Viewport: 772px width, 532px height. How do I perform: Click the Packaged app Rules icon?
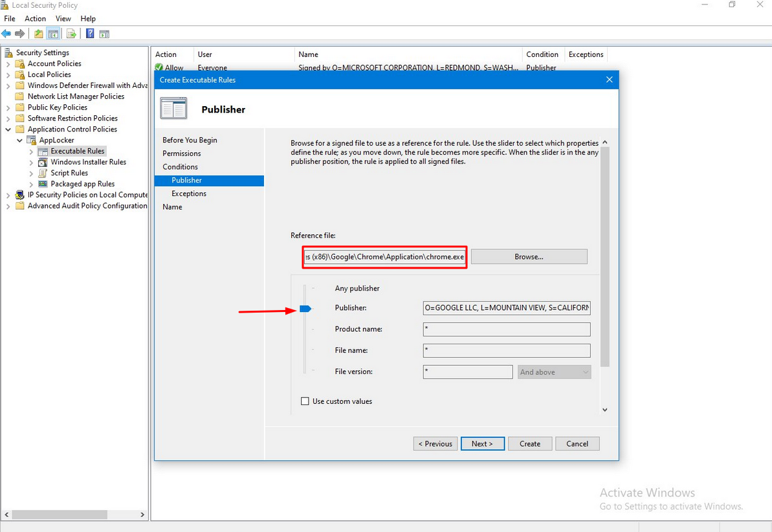click(43, 184)
